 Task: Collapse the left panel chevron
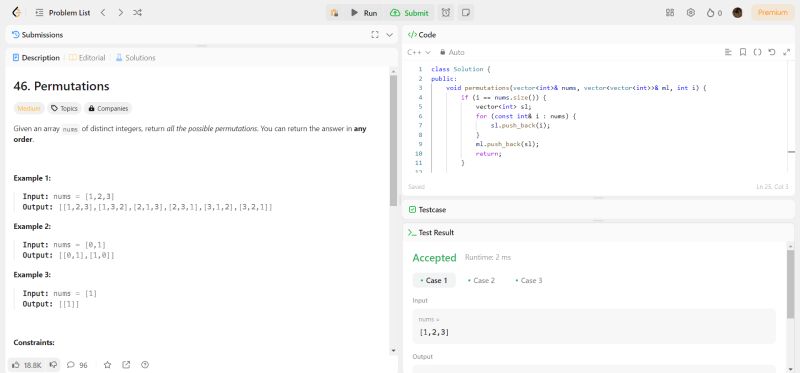point(390,35)
